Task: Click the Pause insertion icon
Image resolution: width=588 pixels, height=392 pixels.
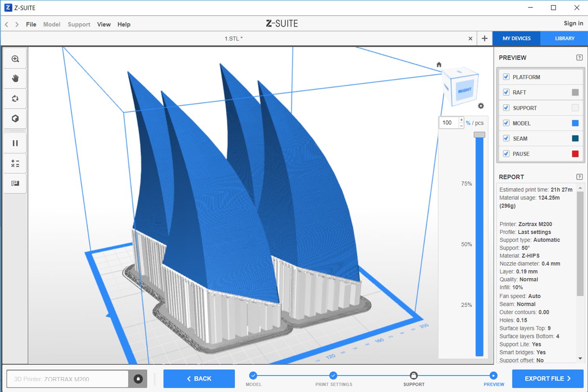Action: 15,143
